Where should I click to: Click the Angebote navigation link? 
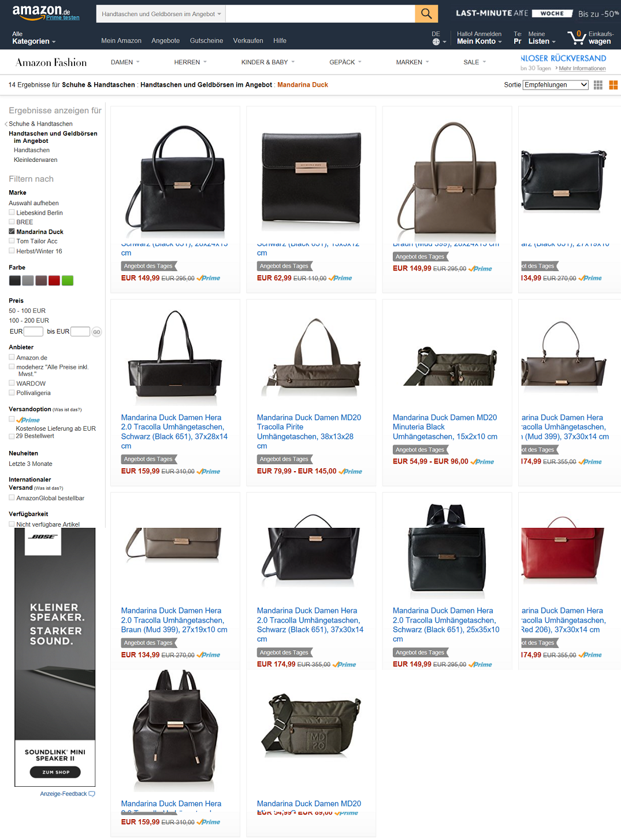[166, 40]
